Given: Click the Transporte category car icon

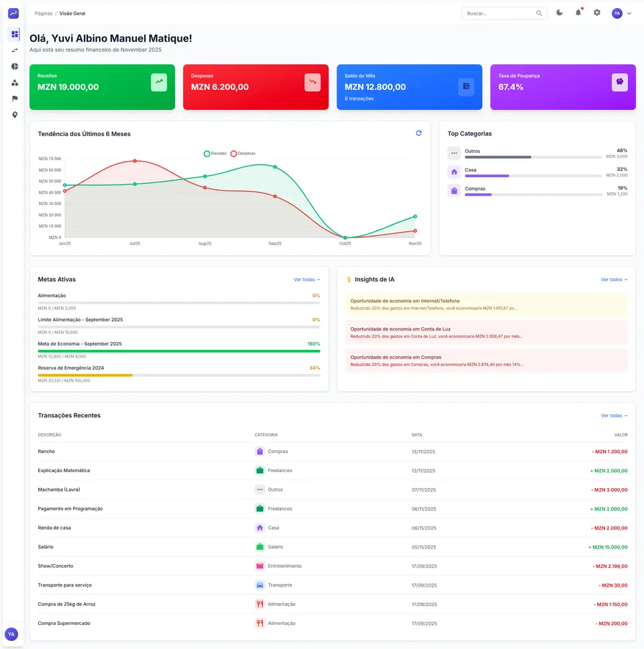Looking at the screenshot, I should (x=260, y=585).
